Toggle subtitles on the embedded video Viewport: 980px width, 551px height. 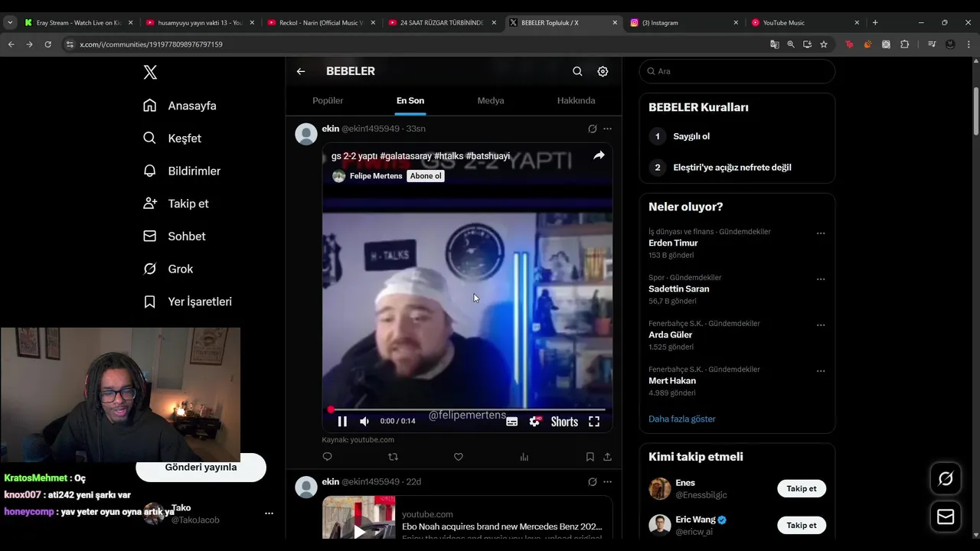coord(511,422)
